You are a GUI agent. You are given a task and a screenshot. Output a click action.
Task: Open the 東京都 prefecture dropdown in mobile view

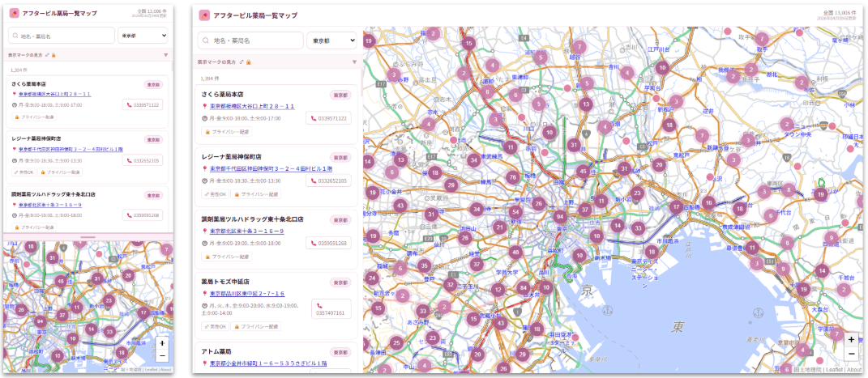(x=143, y=36)
